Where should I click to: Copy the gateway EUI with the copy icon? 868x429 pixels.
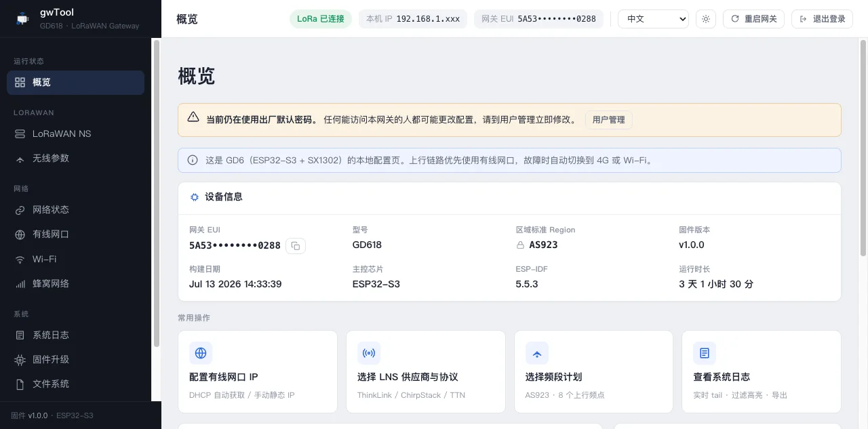click(296, 246)
